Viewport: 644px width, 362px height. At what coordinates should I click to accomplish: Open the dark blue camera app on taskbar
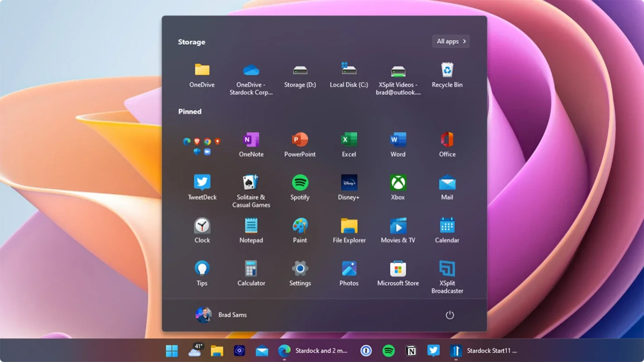tap(239, 351)
